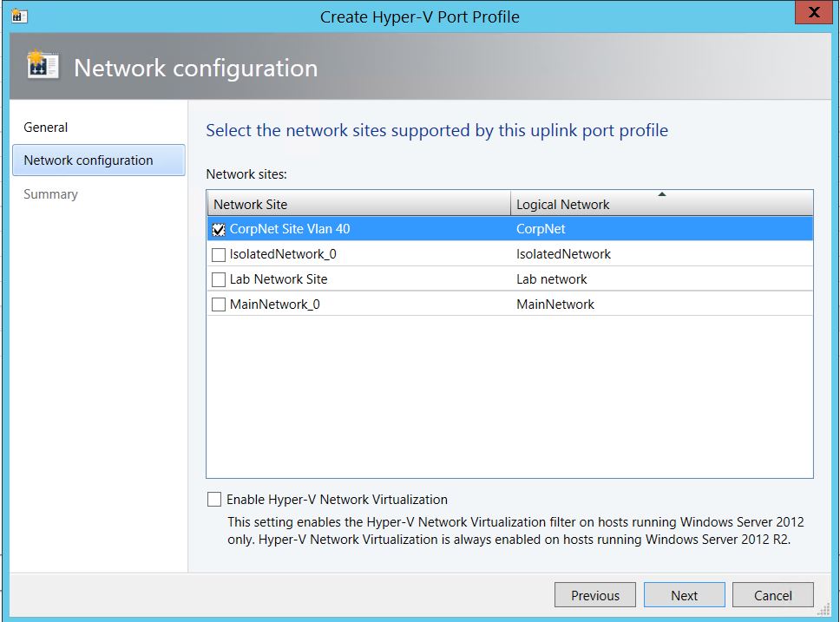Check the IsolatedNetwork_0 network site
Image resolution: width=840 pixels, height=622 pixels.
point(219,255)
